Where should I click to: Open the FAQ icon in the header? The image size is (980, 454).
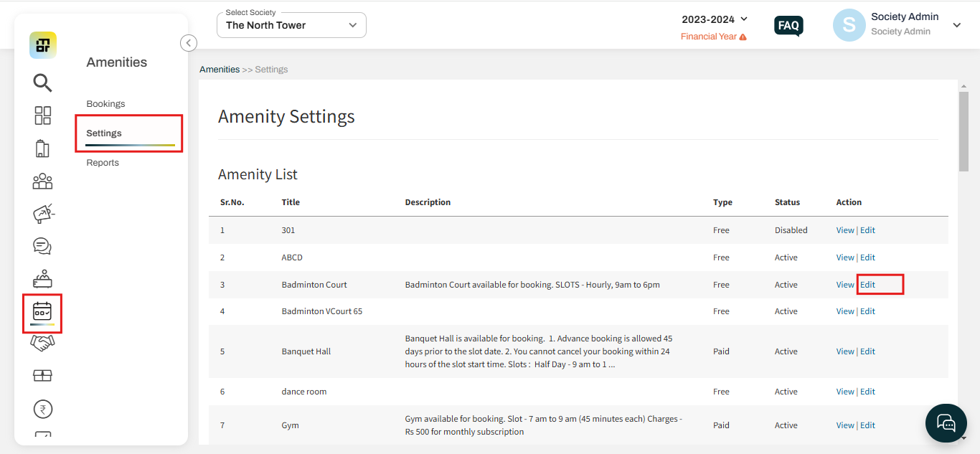click(788, 26)
